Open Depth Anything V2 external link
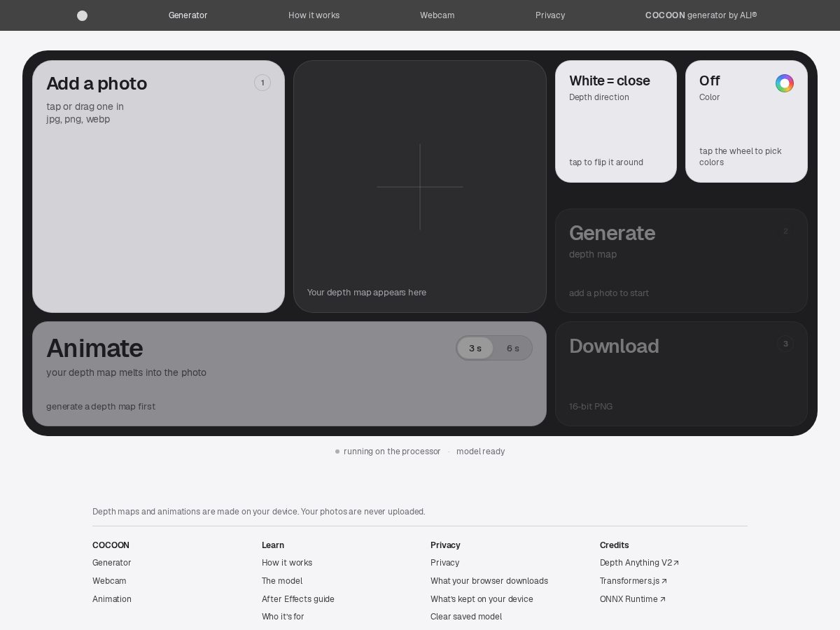840x630 pixels. [639, 563]
